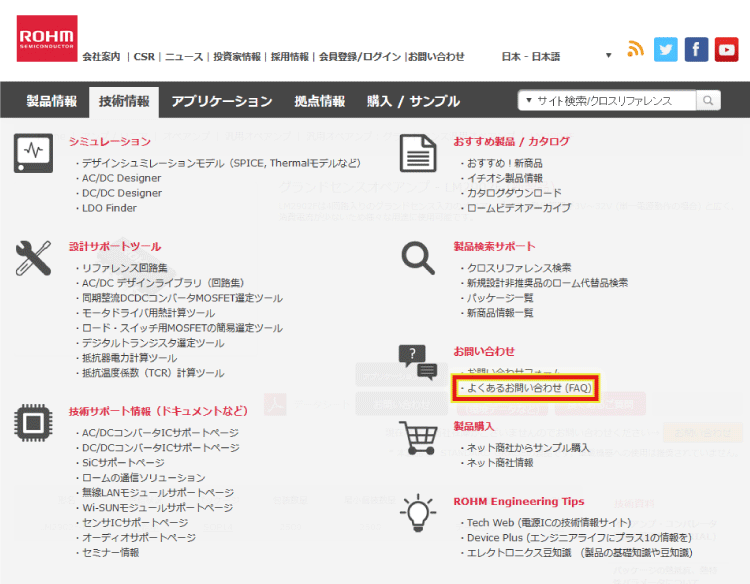
Task: Open the シミュレーション section heading
Action: click(x=110, y=142)
